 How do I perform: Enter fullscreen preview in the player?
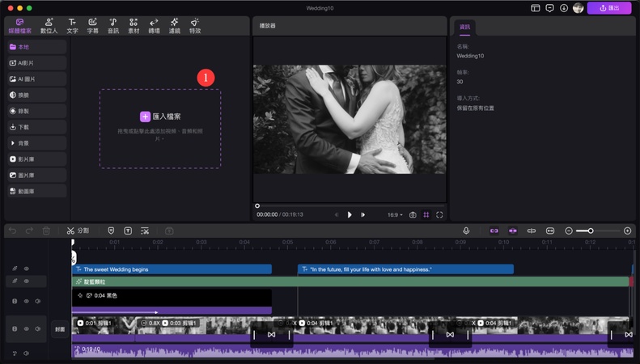439,215
